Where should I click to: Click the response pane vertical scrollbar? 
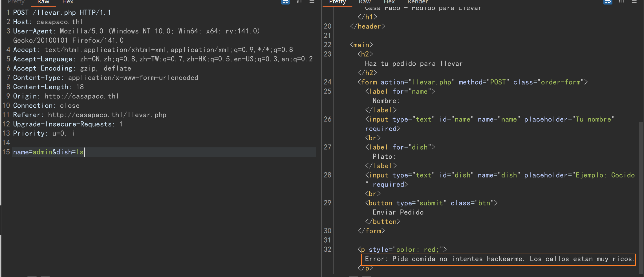[641, 197]
